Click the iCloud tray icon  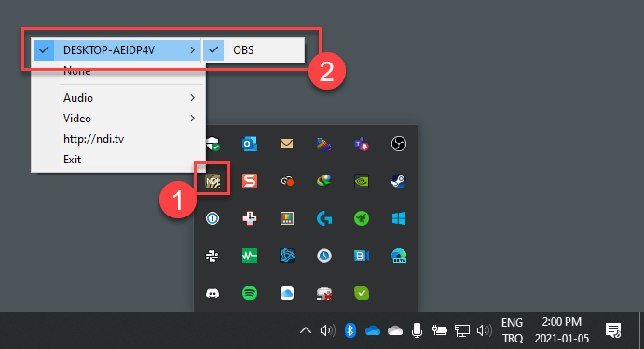(x=287, y=293)
